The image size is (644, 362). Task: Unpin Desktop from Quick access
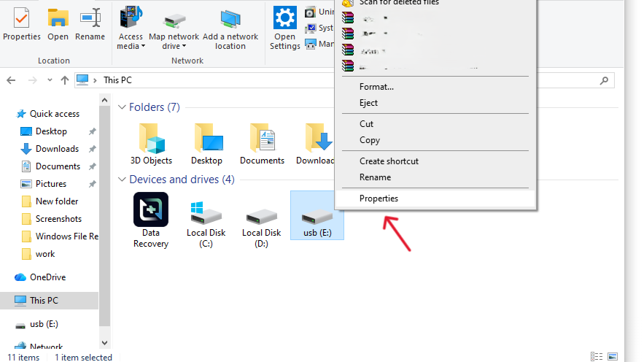point(93,131)
